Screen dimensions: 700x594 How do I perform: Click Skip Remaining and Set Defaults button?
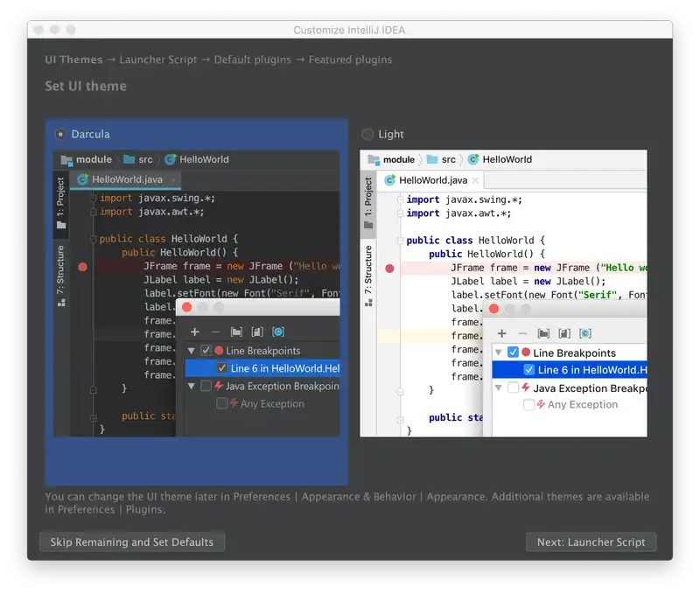click(132, 542)
